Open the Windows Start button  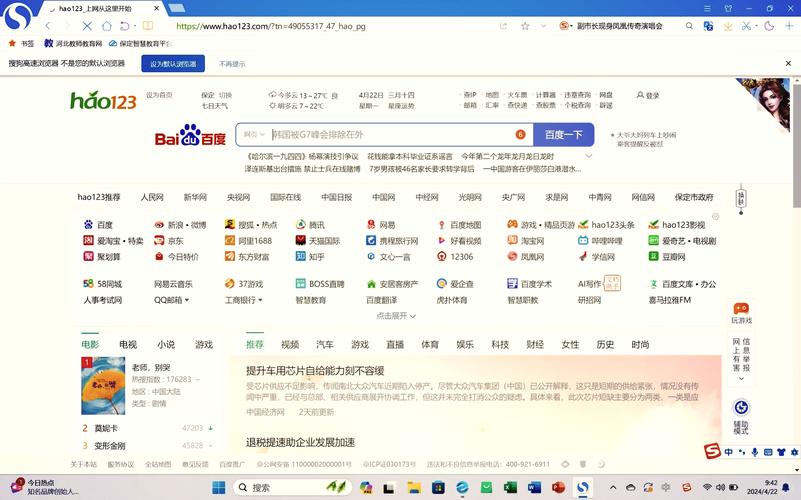219,487
